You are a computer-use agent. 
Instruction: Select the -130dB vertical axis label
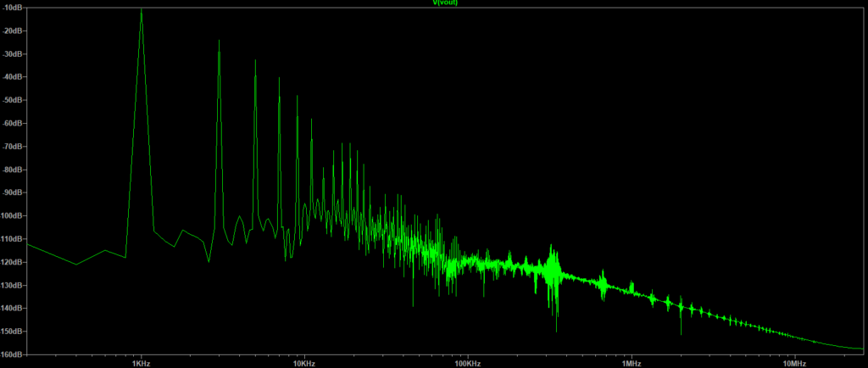click(12, 286)
